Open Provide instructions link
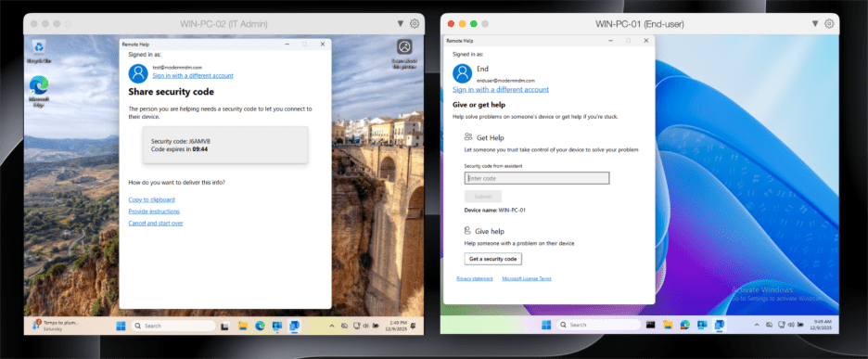Screen dimensions: 868x359 [x=154, y=212]
